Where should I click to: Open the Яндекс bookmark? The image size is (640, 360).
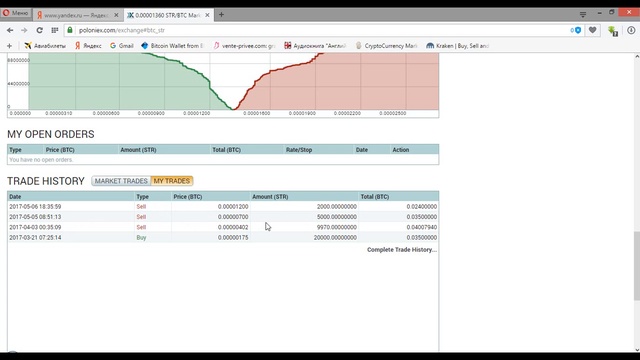point(88,46)
